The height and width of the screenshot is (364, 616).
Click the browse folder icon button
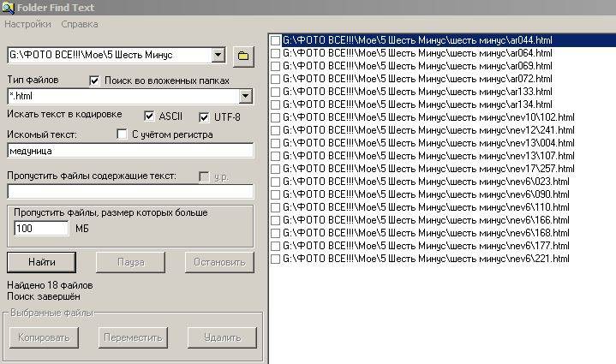coord(243,56)
